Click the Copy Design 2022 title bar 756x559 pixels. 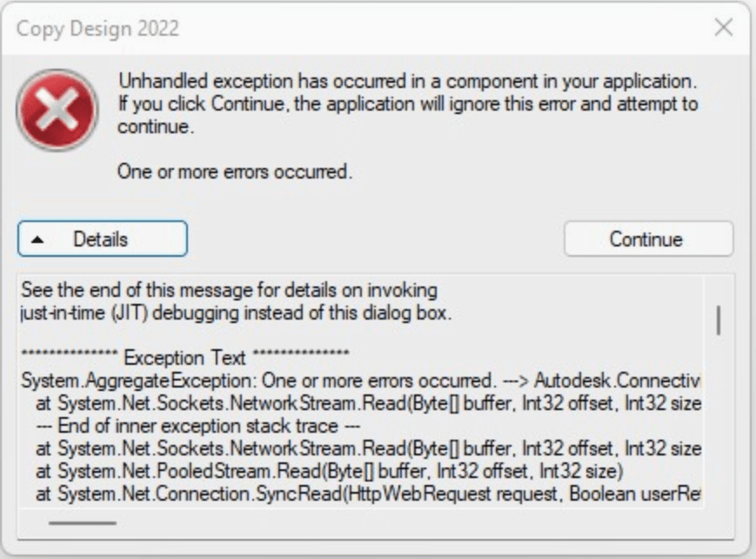tap(348, 27)
